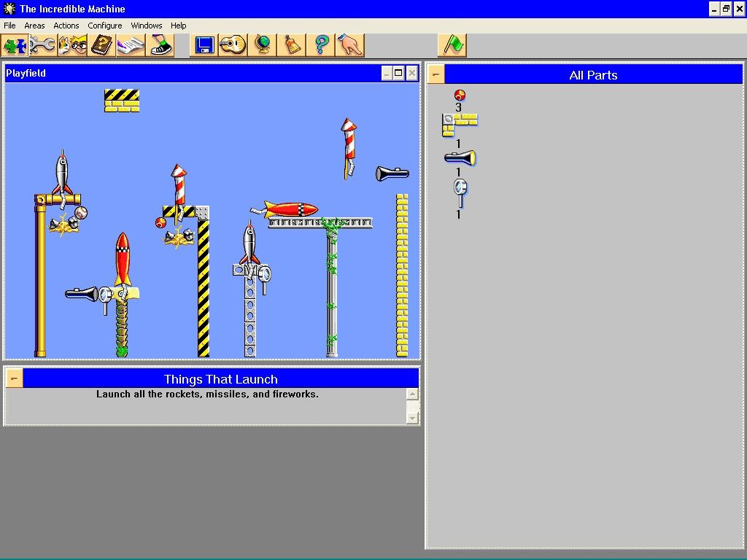Open the Windows menu
Image resolution: width=747 pixels, height=560 pixels.
pos(146,26)
